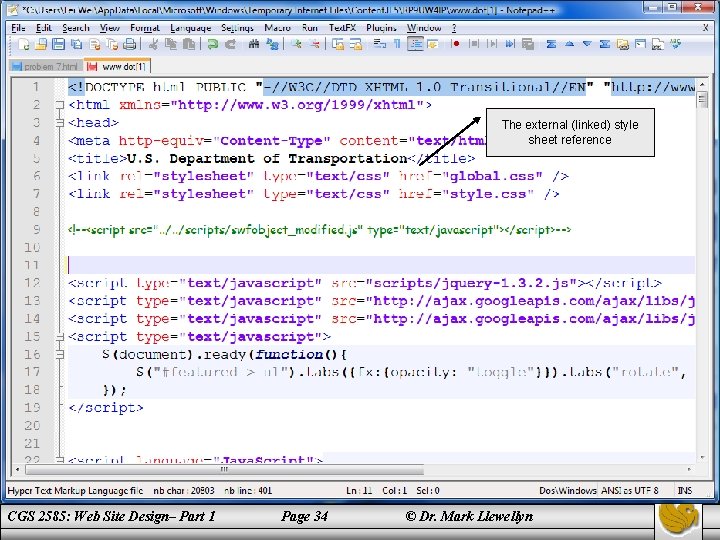Click the blue up-triangle toolbar icon
Viewport: 720px width, 540px height.
point(569,45)
